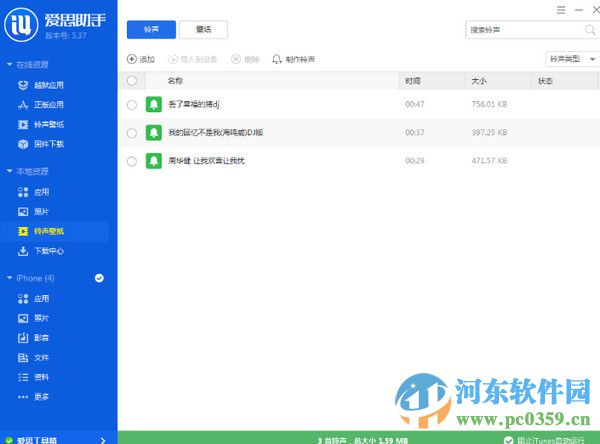600x444 pixels.
Task: Expand 爱思工具箱 chevron at sidebar bottom
Action: pos(103,440)
